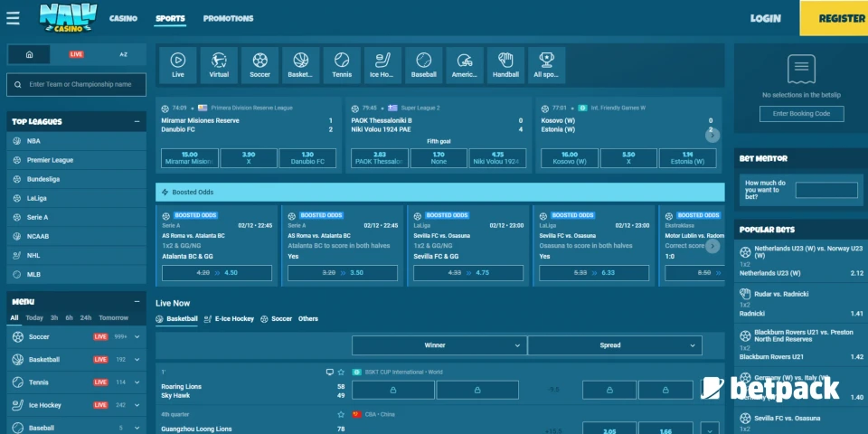The image size is (868, 434).
Task: Select Others tab in Live Now
Action: pyautogui.click(x=308, y=319)
